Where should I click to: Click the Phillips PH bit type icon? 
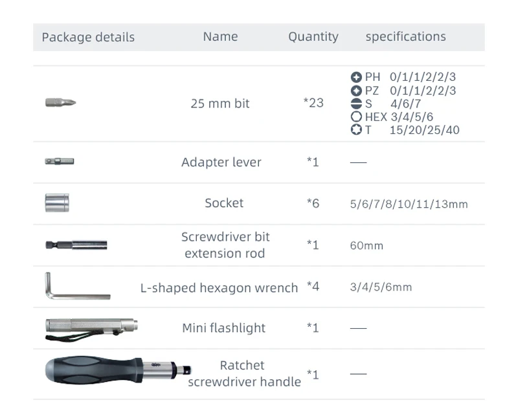356,77
